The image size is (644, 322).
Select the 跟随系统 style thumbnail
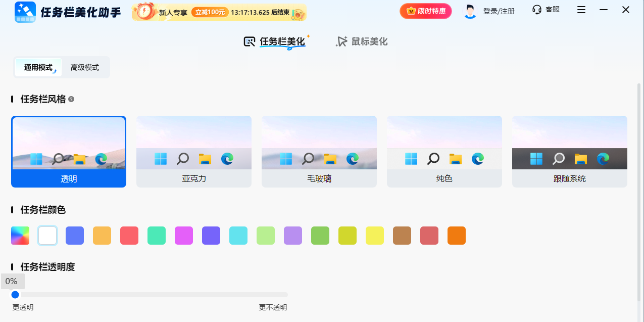[569, 152]
